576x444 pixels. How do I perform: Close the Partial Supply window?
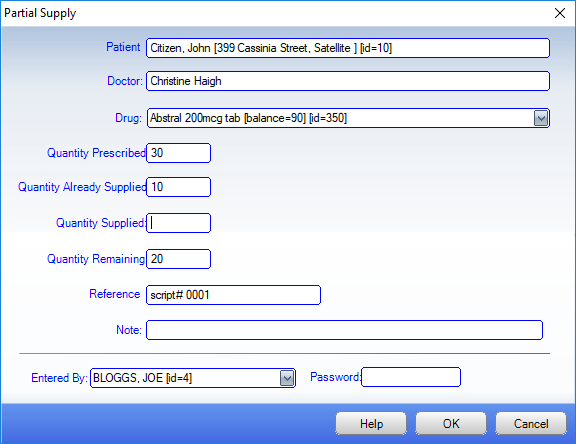(x=559, y=13)
